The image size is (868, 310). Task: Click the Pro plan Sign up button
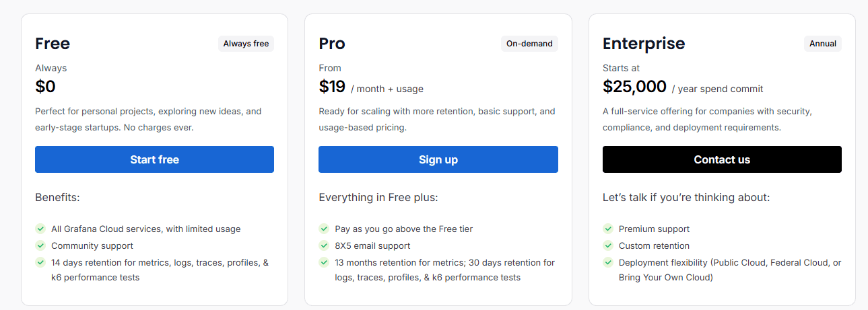tap(438, 159)
